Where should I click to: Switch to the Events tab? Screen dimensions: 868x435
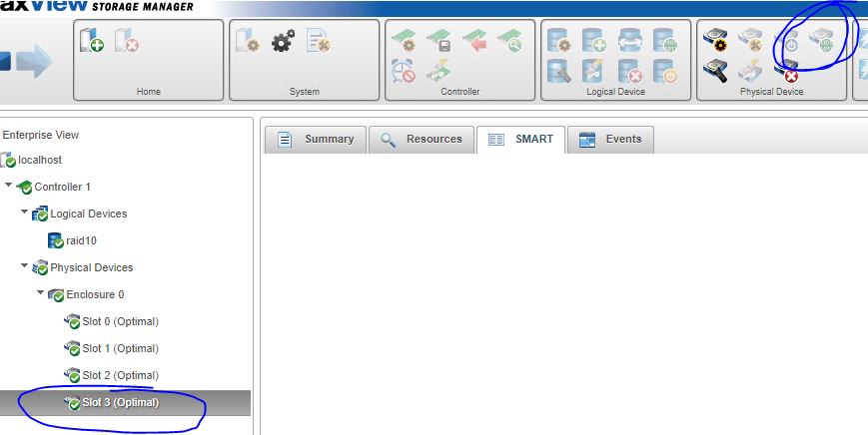pyautogui.click(x=610, y=140)
